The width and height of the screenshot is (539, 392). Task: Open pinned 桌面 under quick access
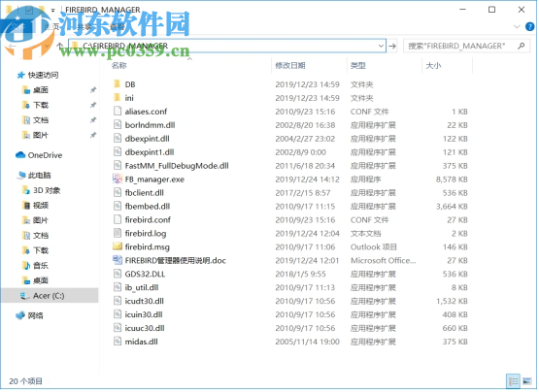pos(41,90)
